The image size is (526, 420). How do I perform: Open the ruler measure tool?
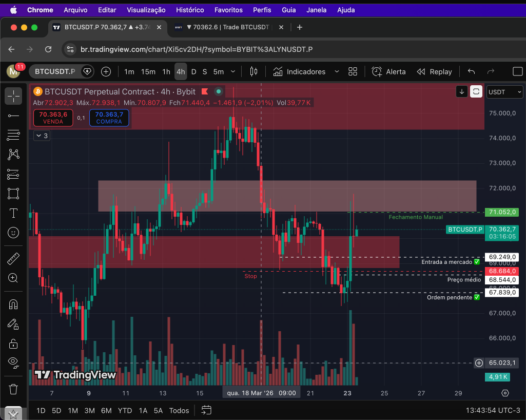(x=13, y=259)
